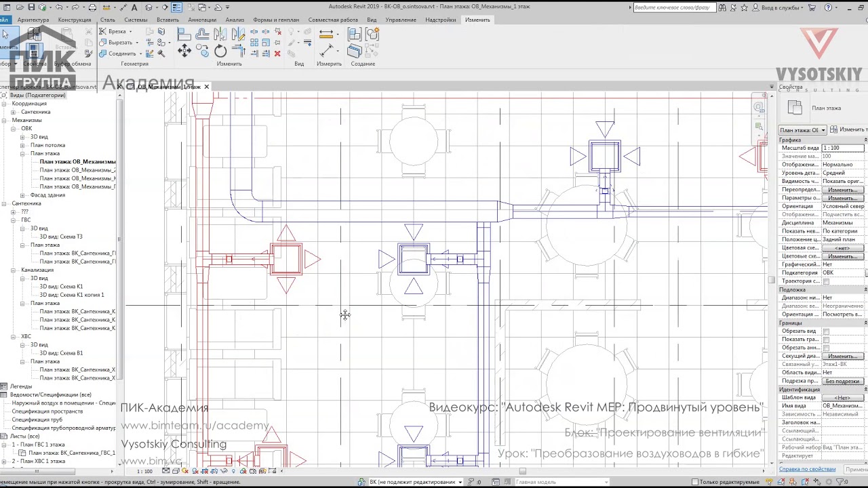Select '3D вид: Схема Т3' in project browser

pyautogui.click(x=61, y=237)
